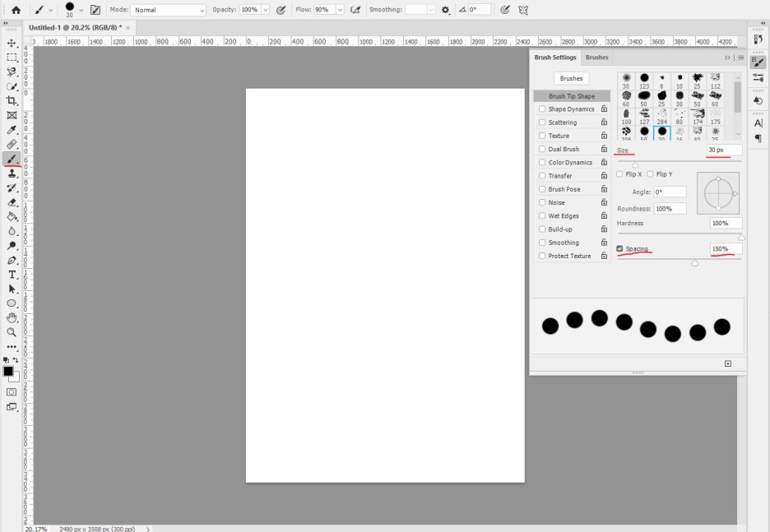The height and width of the screenshot is (532, 770).
Task: Check the Flip Y option
Action: [650, 173]
